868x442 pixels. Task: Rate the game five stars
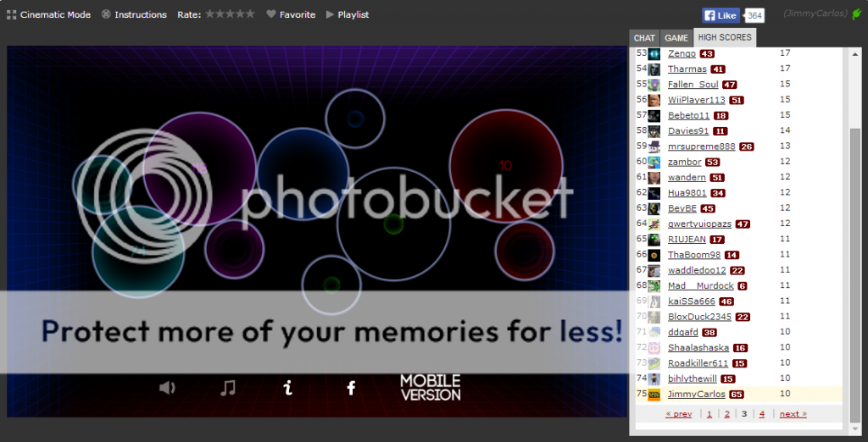click(x=250, y=14)
